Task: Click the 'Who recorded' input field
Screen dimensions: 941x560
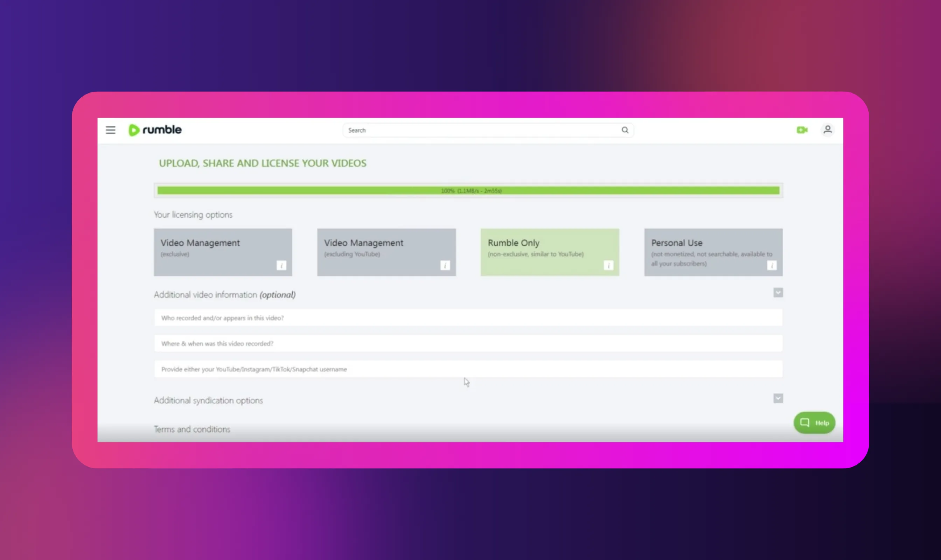Action: [x=468, y=318]
